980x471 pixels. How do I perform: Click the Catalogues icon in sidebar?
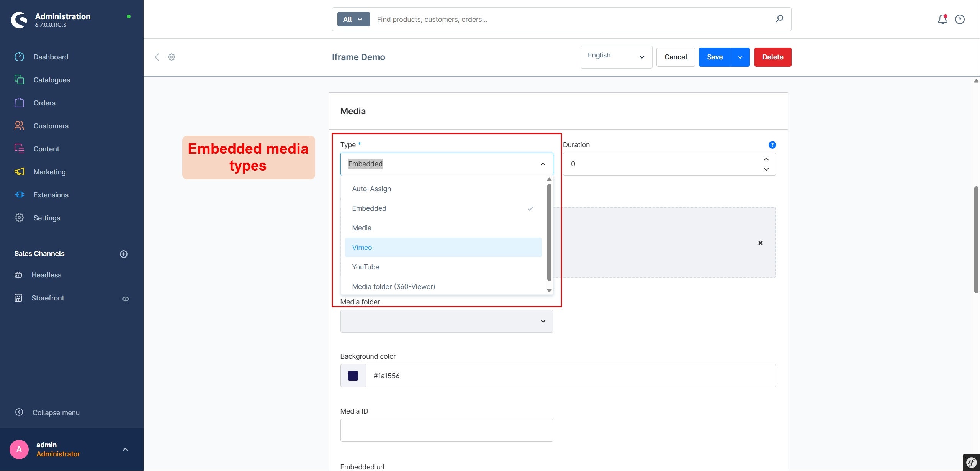[19, 80]
